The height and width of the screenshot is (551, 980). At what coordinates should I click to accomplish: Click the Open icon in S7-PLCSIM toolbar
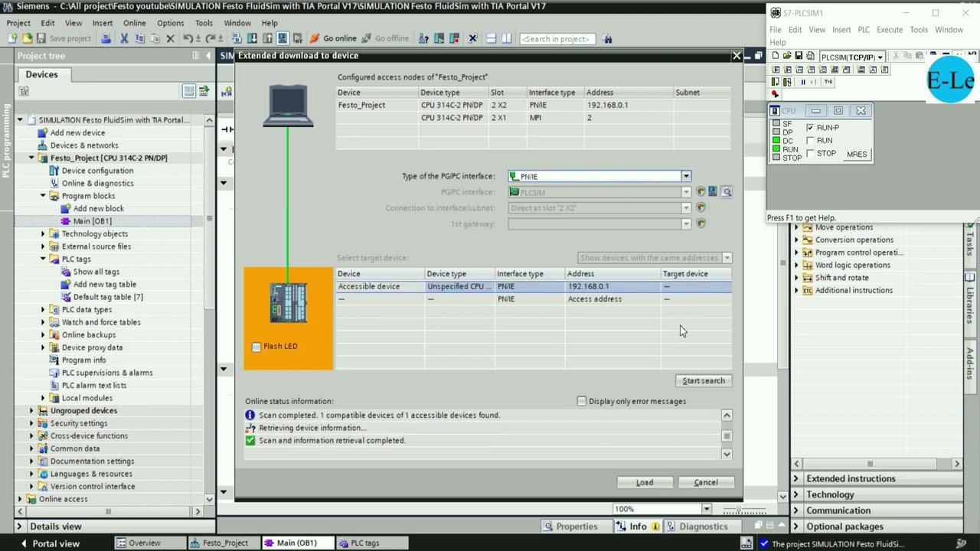pyautogui.click(x=787, y=56)
